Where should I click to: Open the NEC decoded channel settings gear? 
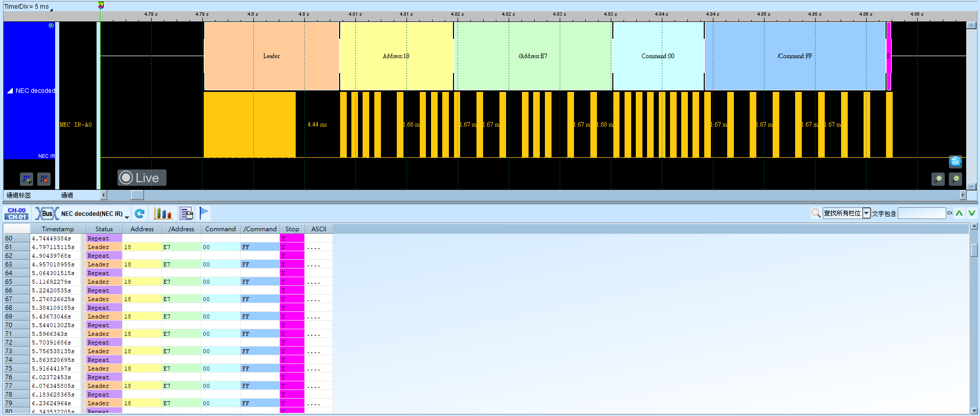pyautogui.click(x=51, y=26)
